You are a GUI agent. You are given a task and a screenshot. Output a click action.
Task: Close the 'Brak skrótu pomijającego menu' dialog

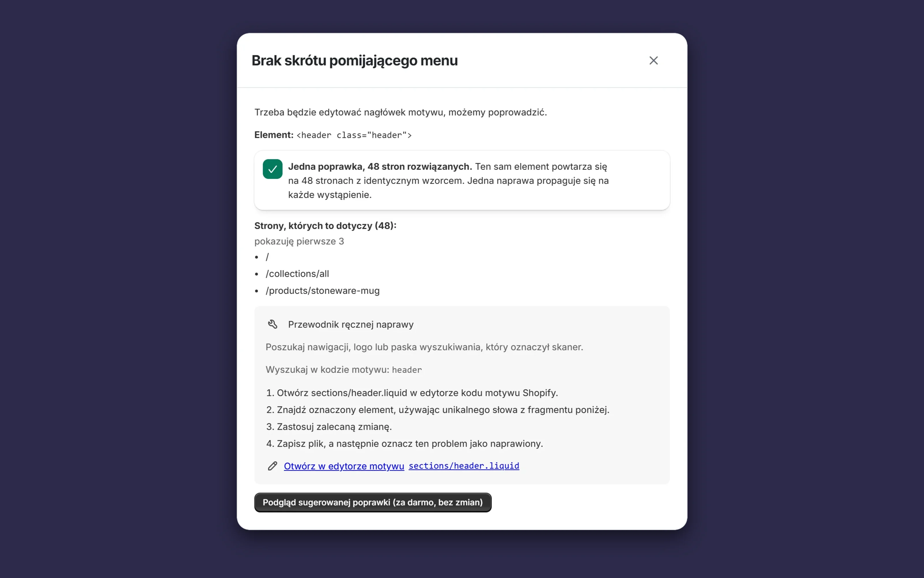653,60
